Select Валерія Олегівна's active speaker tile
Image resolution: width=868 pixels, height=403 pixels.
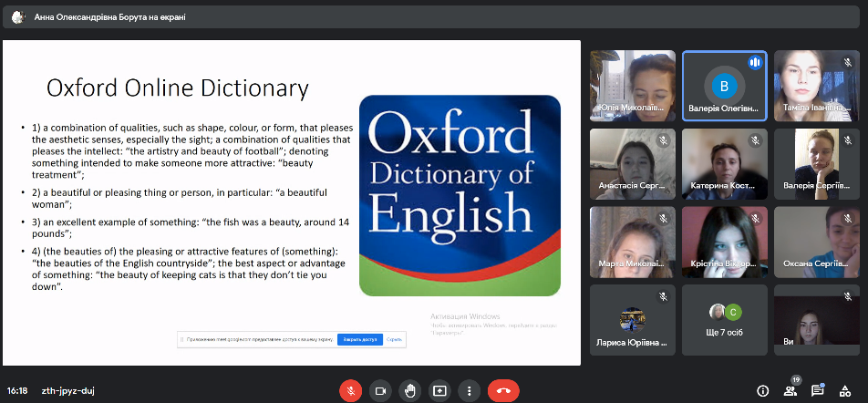(x=725, y=86)
